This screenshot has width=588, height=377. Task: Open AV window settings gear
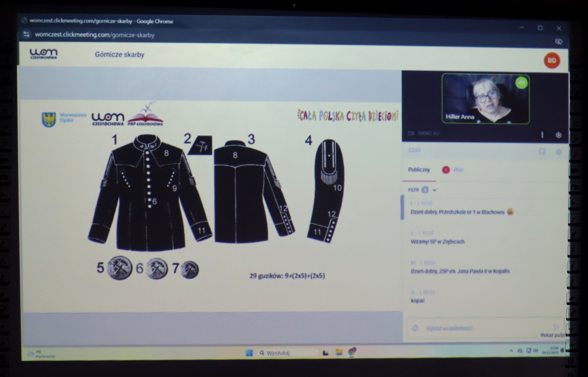pos(558,135)
